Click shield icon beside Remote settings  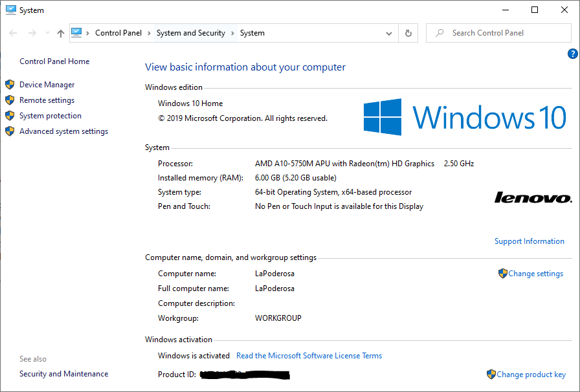(x=10, y=100)
